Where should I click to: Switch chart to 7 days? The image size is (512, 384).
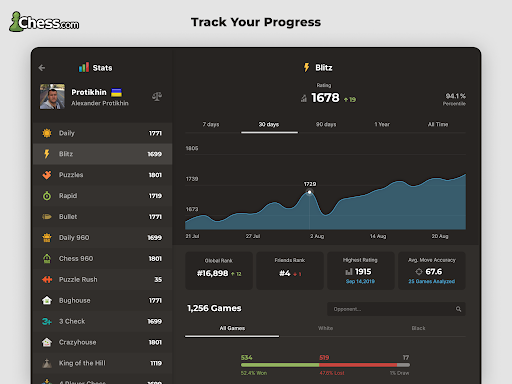211,124
